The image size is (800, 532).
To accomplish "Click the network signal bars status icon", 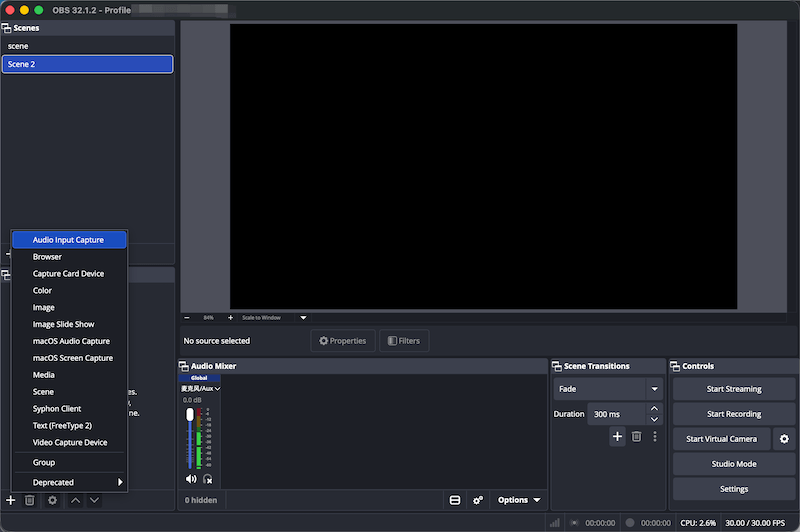I will [555, 523].
